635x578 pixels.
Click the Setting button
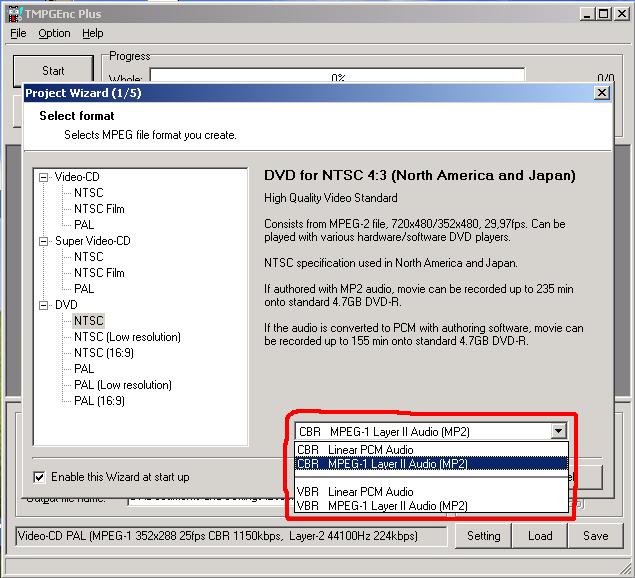(484, 536)
